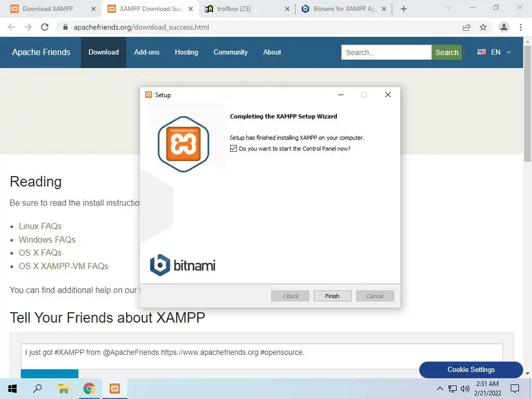Go to the Apache Friends home link
Image resolution: width=532 pixels, height=399 pixels.
pyautogui.click(x=41, y=52)
